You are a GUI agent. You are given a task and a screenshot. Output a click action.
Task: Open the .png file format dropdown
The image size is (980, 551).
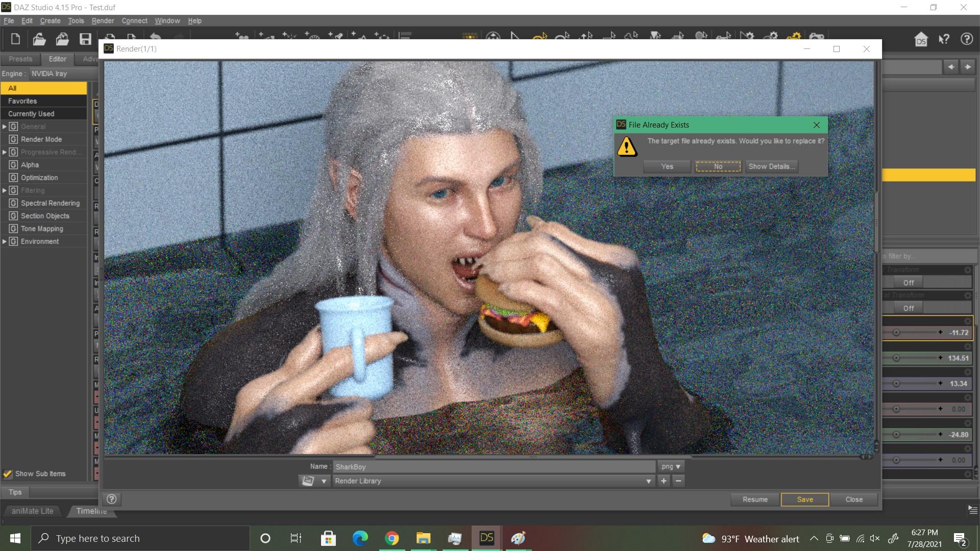[x=670, y=467]
